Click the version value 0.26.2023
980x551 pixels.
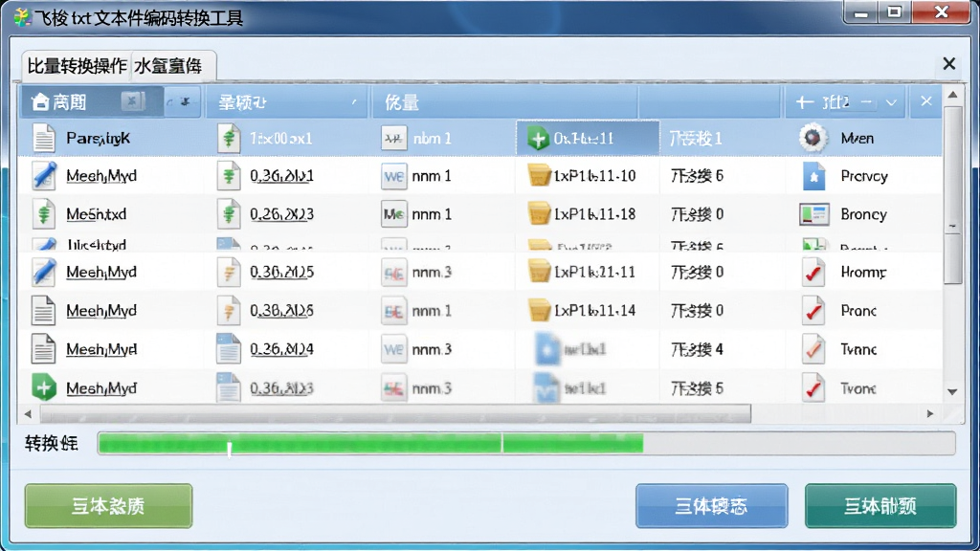[282, 214]
